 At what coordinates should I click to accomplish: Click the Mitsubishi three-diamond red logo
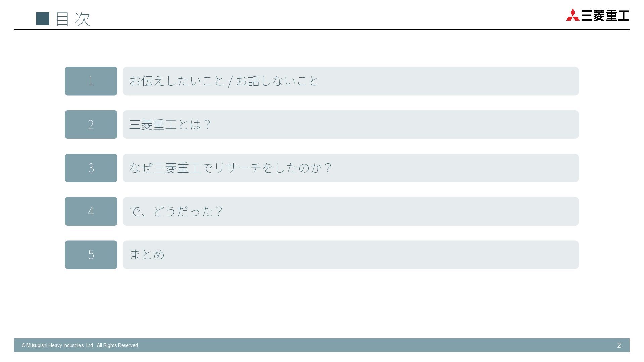[x=573, y=15]
